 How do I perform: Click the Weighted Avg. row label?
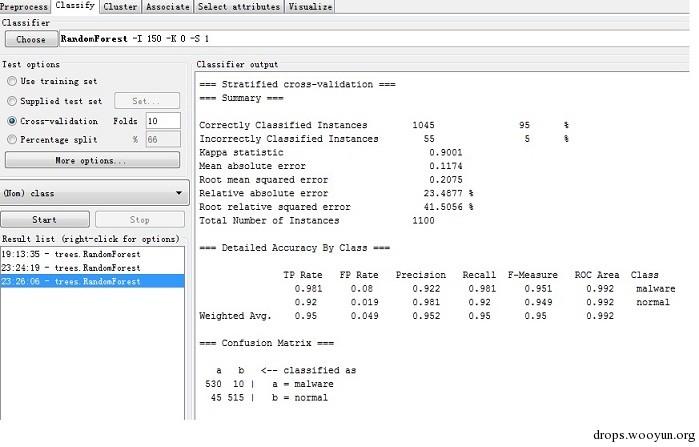click(x=235, y=316)
